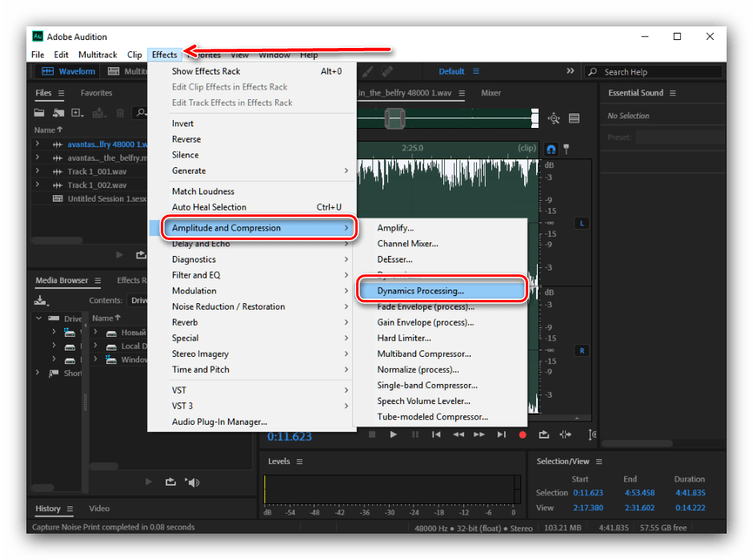Choose Hard Limiter from the submenu
This screenshot has height=560, width=753.
click(x=403, y=338)
